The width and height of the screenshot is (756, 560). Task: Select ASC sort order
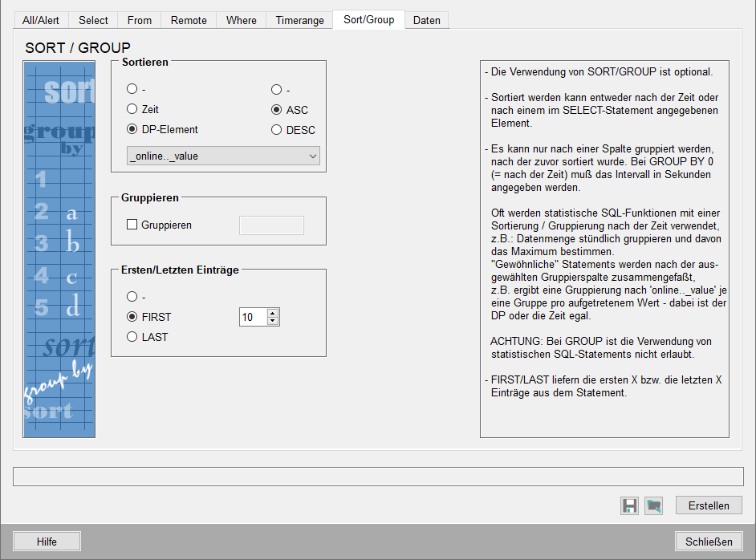(x=277, y=110)
